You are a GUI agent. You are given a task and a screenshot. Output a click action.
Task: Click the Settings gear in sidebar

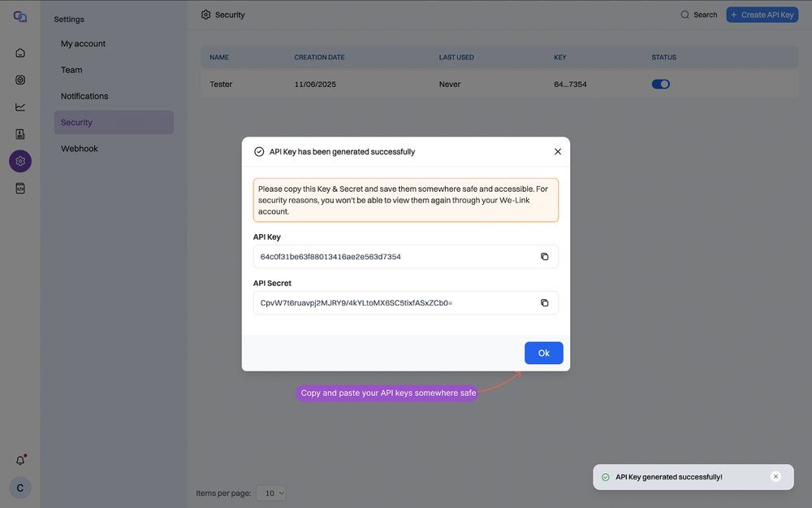click(x=20, y=161)
